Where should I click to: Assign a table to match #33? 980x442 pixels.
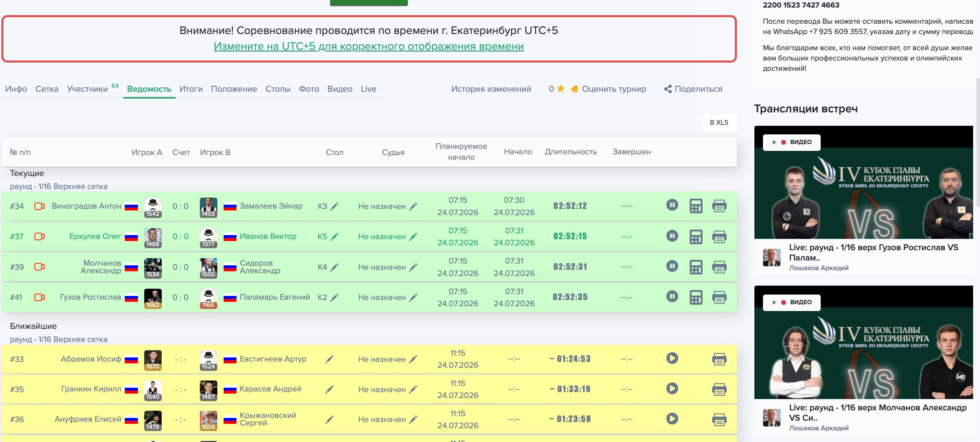(x=329, y=359)
